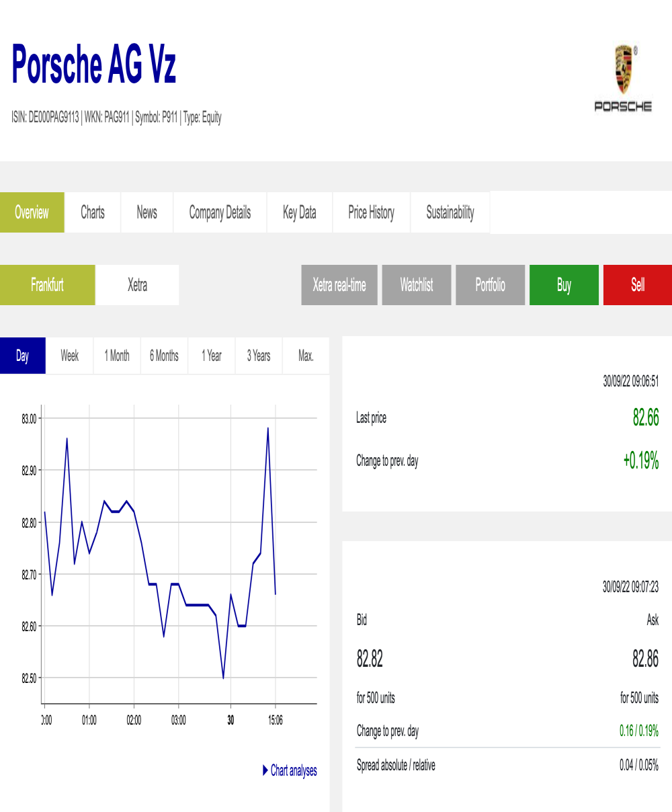Add stock to Portfolio
The width and height of the screenshot is (672, 812).
click(491, 285)
